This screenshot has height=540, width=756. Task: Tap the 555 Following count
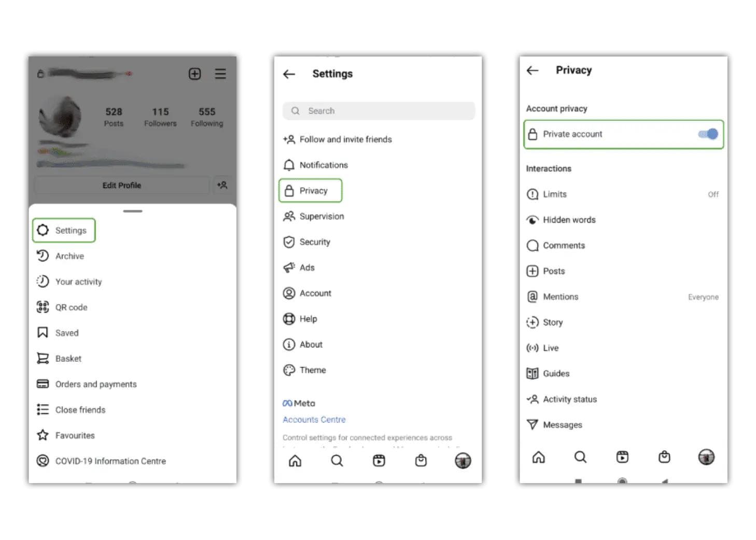tap(207, 117)
